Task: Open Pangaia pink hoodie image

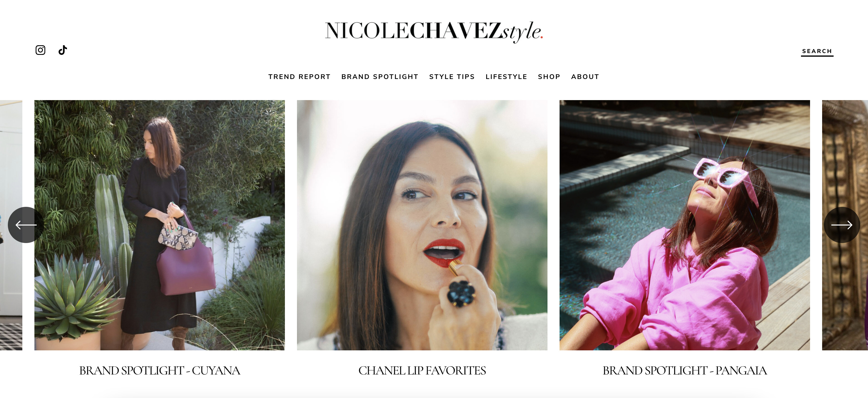Action: coord(685,225)
